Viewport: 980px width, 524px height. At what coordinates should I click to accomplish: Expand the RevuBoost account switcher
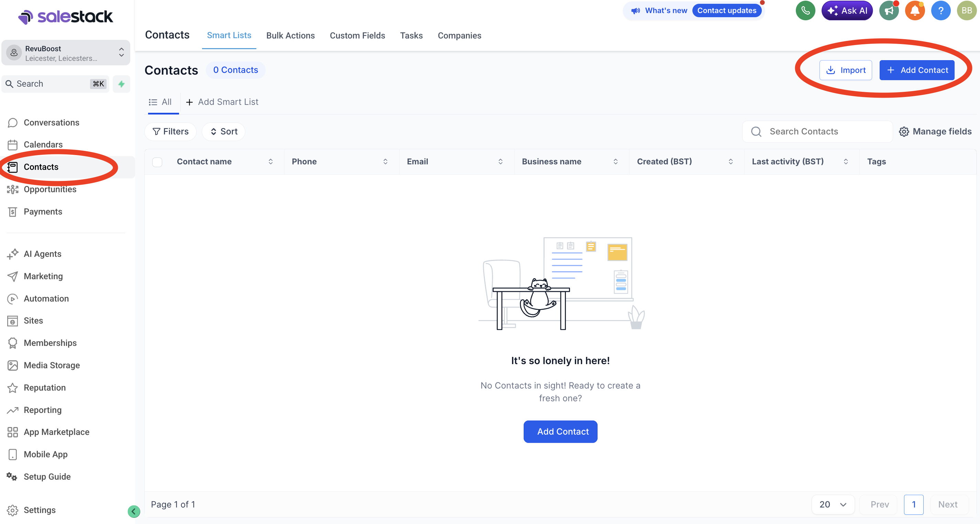66,53
